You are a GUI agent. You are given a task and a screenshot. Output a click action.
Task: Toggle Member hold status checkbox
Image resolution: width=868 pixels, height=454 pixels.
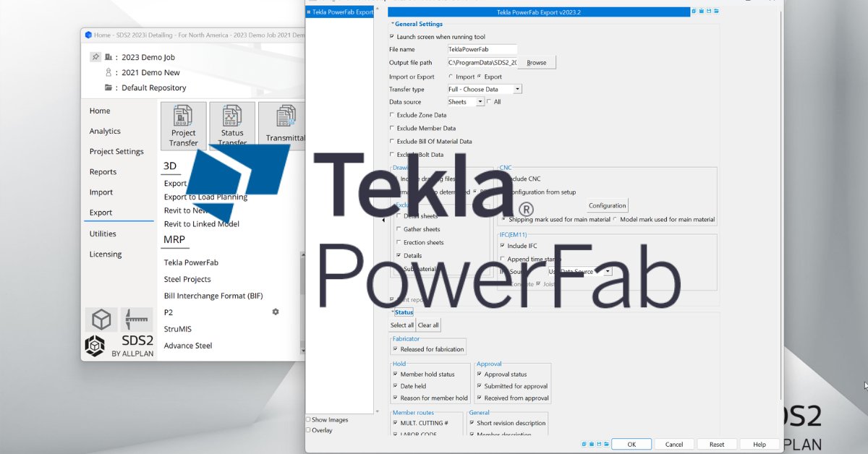(396, 374)
